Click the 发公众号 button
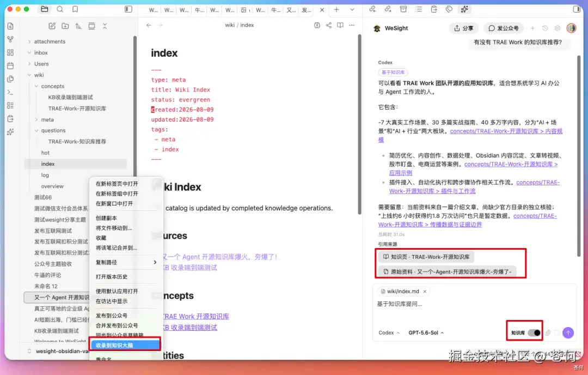Screen dimensions: 588x375 pyautogui.click(x=503, y=28)
